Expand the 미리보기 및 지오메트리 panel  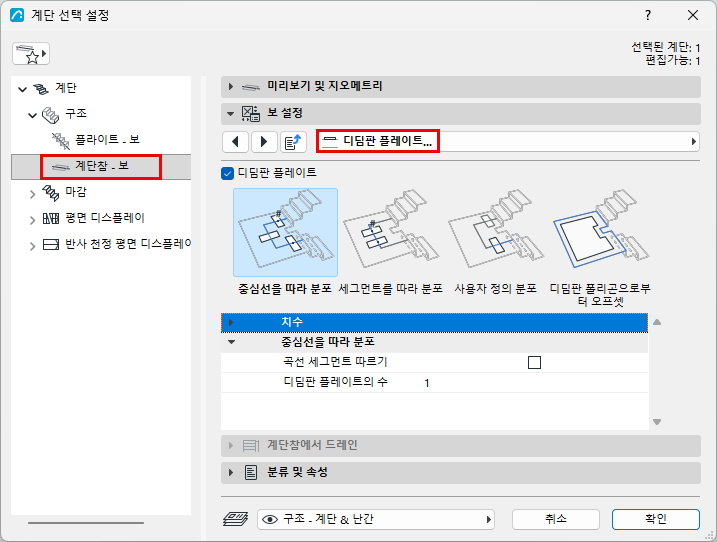[230, 86]
